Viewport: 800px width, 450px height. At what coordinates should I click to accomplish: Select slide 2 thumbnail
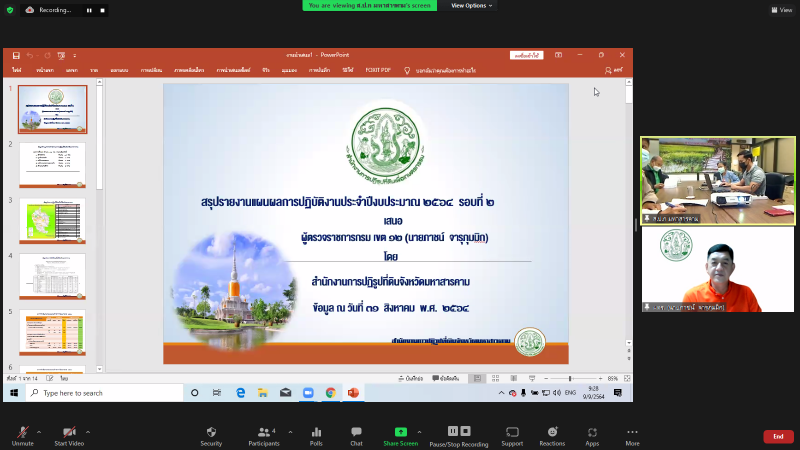53,165
